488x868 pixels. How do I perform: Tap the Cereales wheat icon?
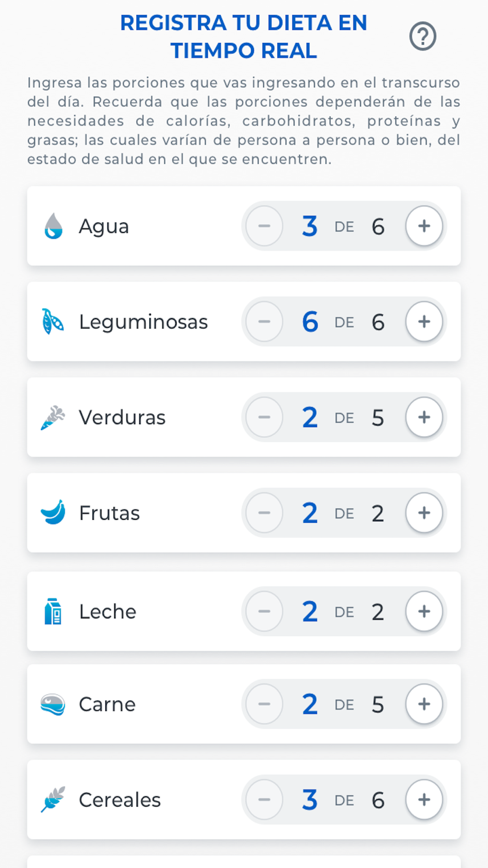[53, 800]
